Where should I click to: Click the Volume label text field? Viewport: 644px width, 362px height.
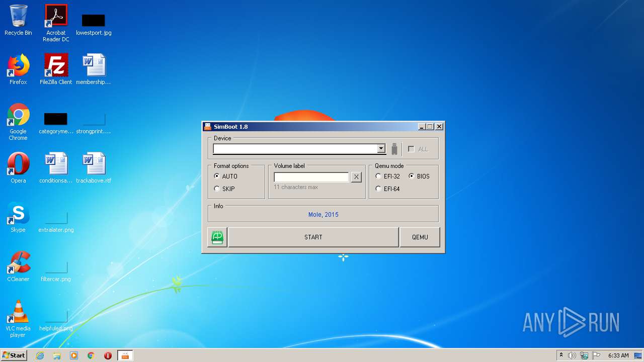click(311, 177)
